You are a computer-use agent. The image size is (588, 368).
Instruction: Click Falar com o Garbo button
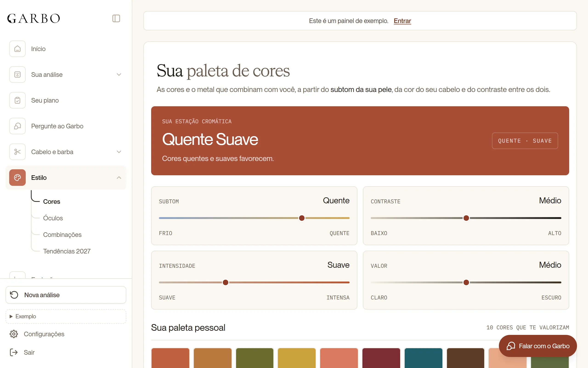click(538, 346)
